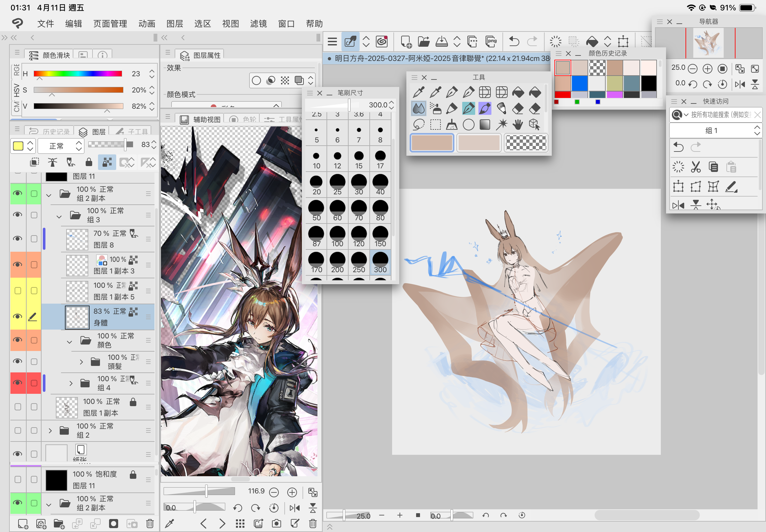Click the quick access search field
This screenshot has width=766, height=532.
point(716,115)
